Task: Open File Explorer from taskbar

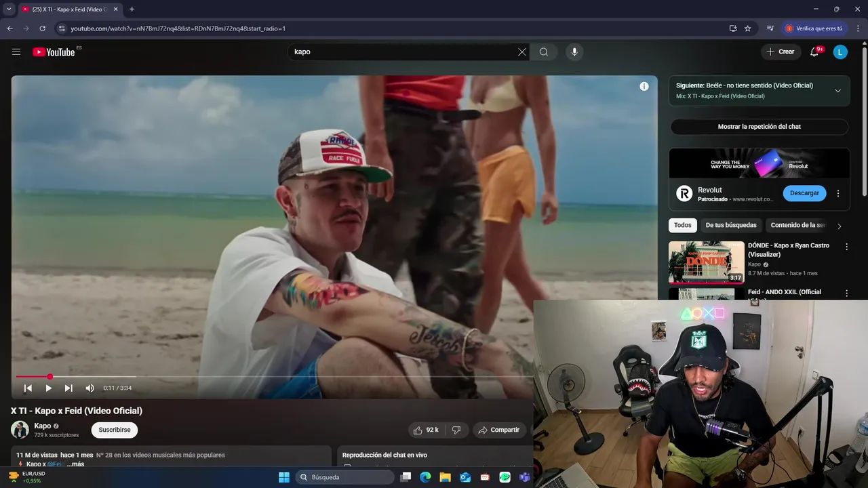Action: coord(445,477)
